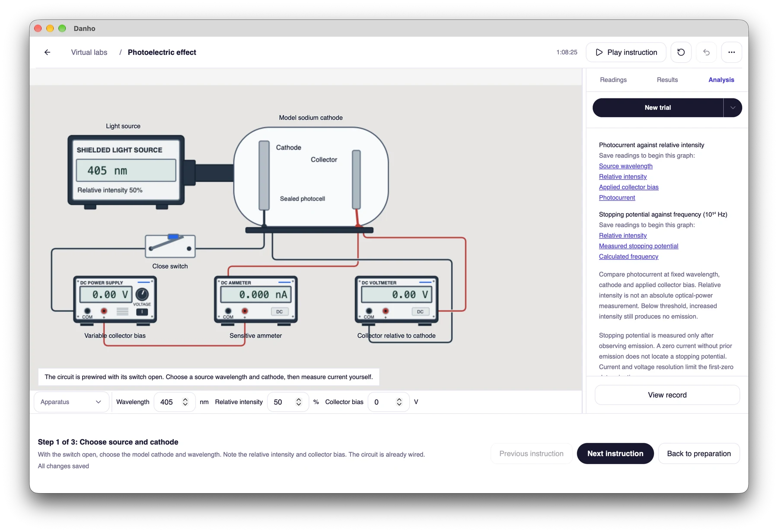The height and width of the screenshot is (532, 778).
Task: Click the Previous instruction button
Action: tap(531, 453)
